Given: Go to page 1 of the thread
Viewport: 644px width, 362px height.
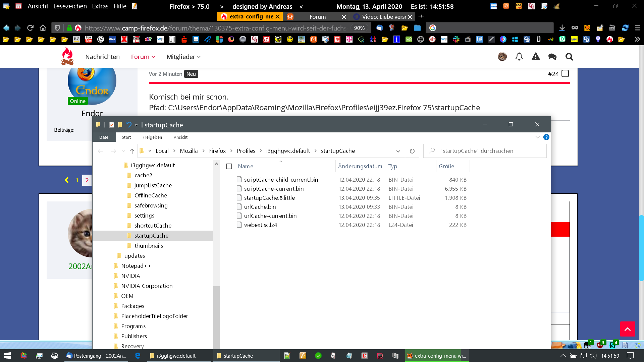Looking at the screenshot, I should click(x=77, y=180).
